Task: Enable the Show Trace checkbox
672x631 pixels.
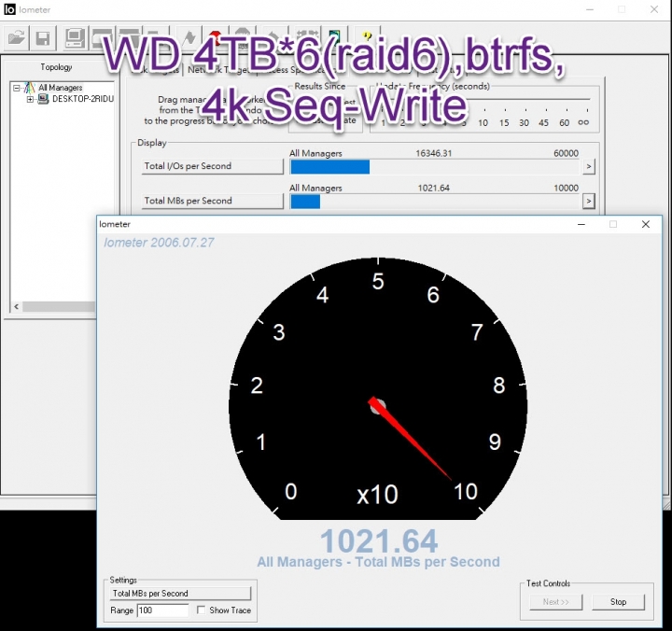Action: [x=201, y=610]
